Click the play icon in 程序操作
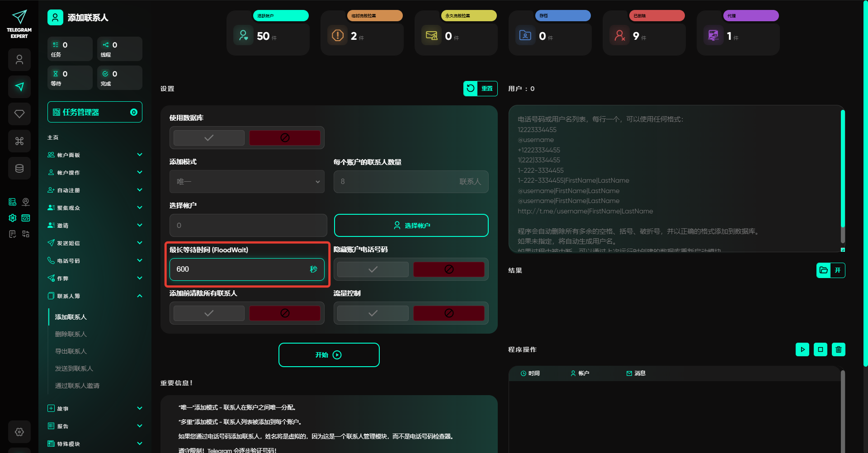 click(x=802, y=349)
